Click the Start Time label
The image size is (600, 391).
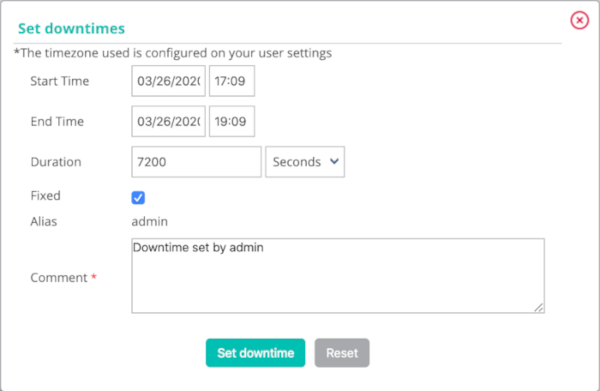[60, 81]
